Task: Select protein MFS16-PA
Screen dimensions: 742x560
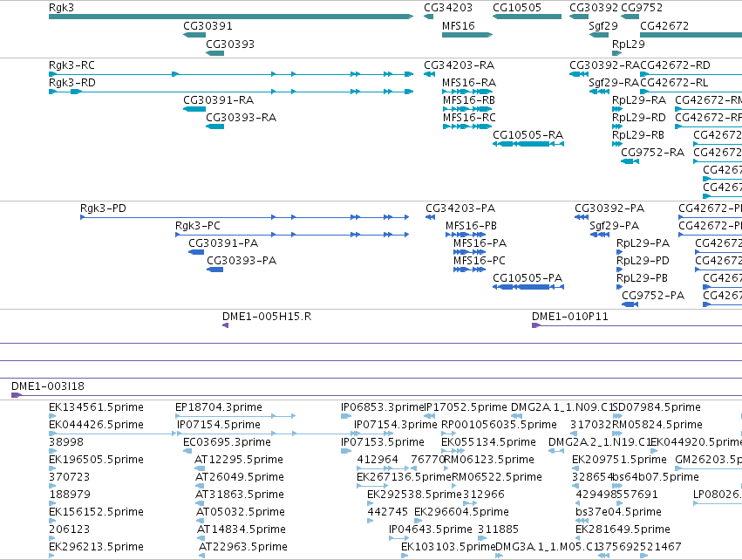Action: pos(469,252)
